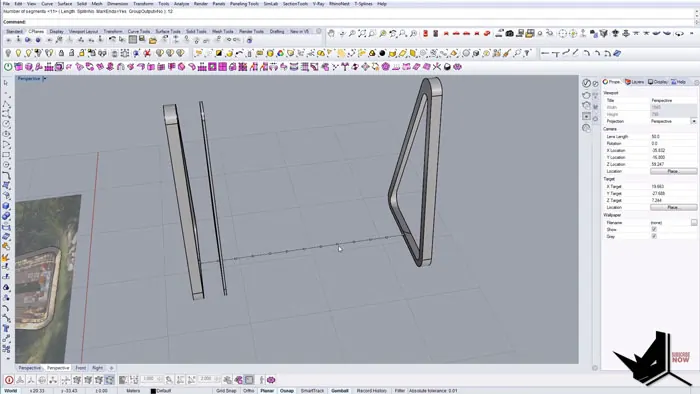700x394 pixels.
Task: Toggle SmartTrack in status bar
Action: coord(312,391)
